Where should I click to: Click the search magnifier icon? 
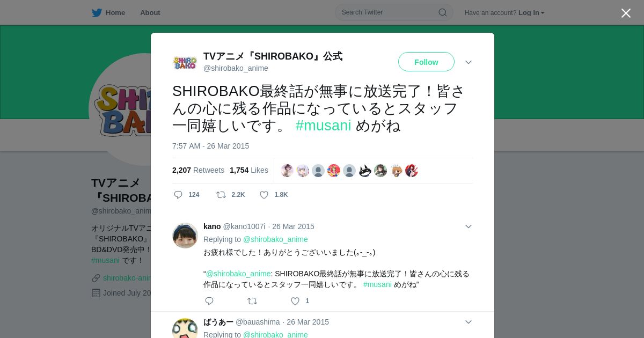click(x=443, y=12)
